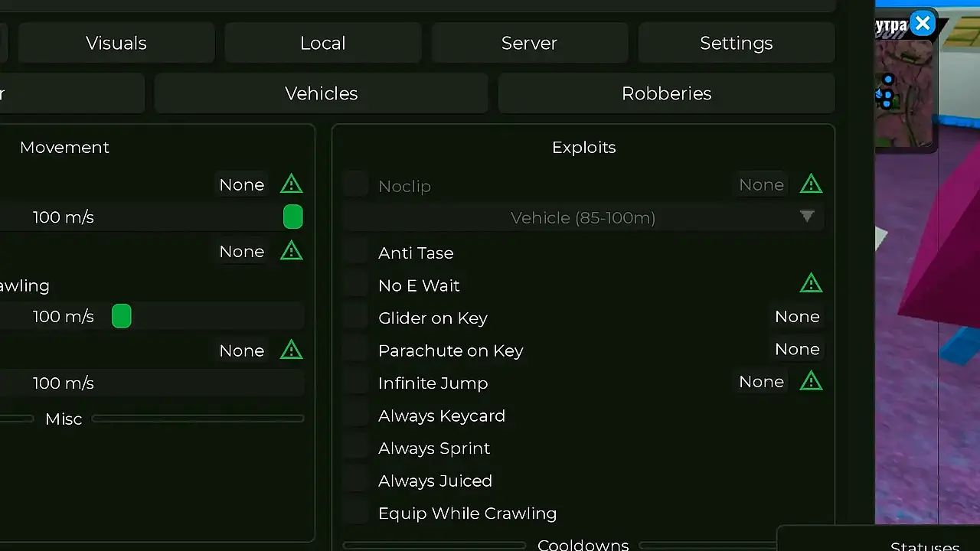Toggle the Always Sprint checkbox
The image size is (980, 551).
click(x=356, y=448)
